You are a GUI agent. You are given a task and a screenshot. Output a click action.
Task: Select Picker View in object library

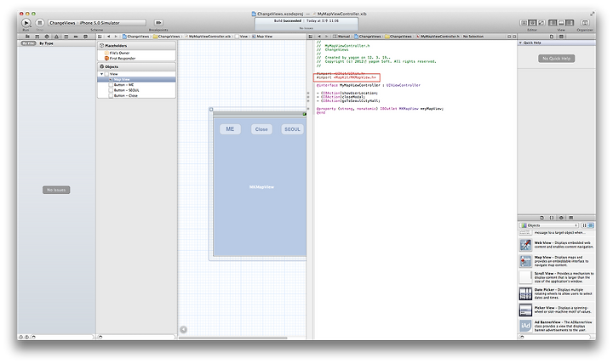point(557,310)
